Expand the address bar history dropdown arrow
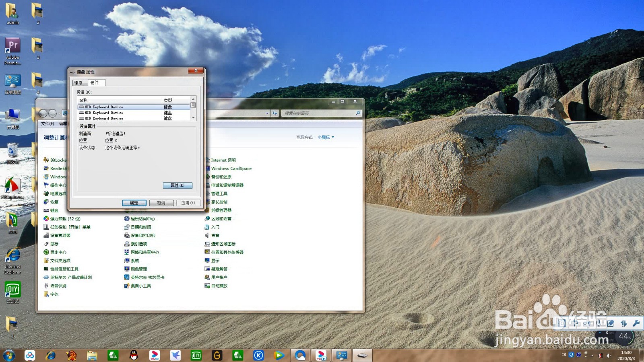 tap(267, 113)
